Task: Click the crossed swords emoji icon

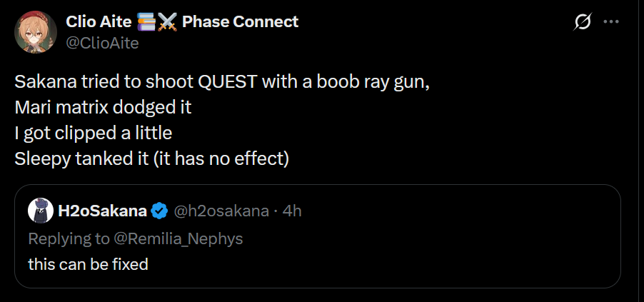Action: pyautogui.click(x=167, y=22)
